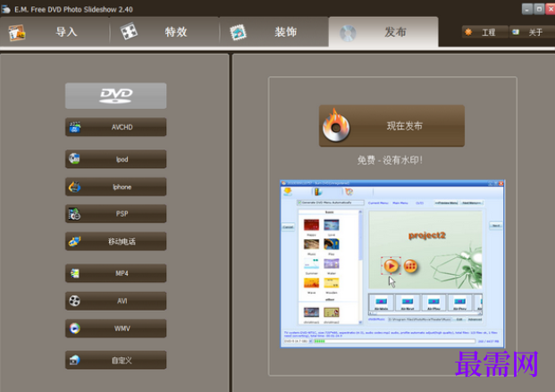Click the AVI film reel icon
555x392 pixels.
tap(74, 301)
